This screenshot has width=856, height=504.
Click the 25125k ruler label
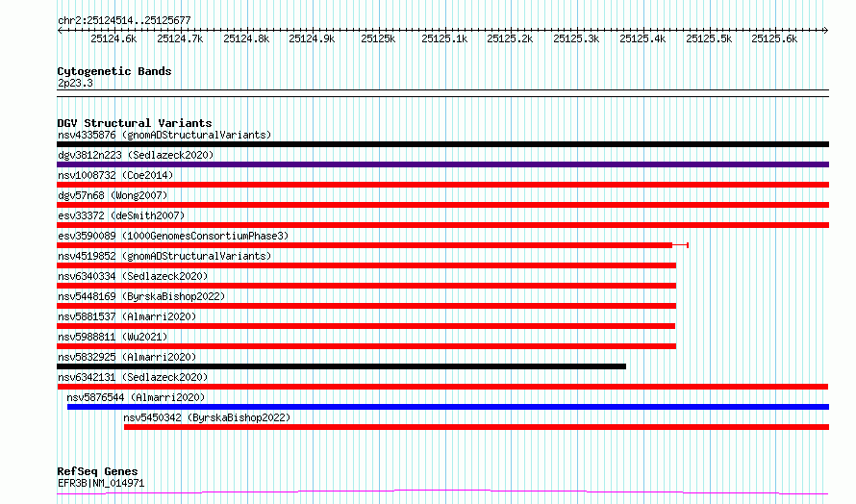(378, 38)
